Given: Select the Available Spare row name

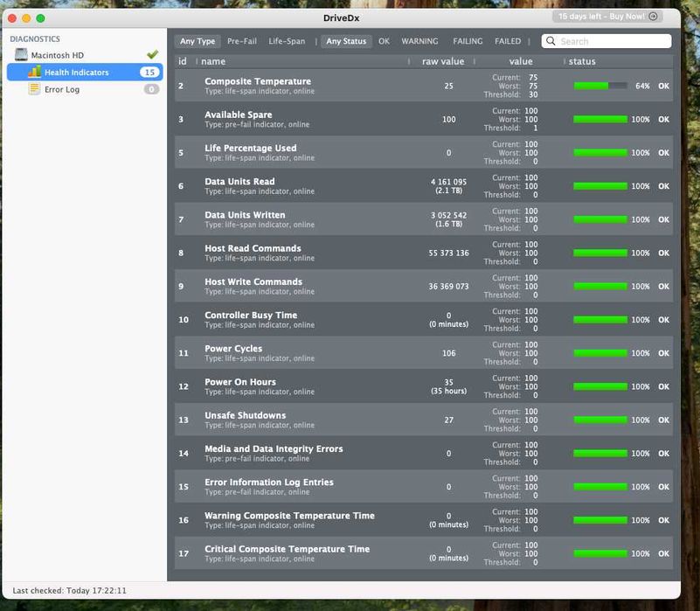Looking at the screenshot, I should [x=238, y=115].
